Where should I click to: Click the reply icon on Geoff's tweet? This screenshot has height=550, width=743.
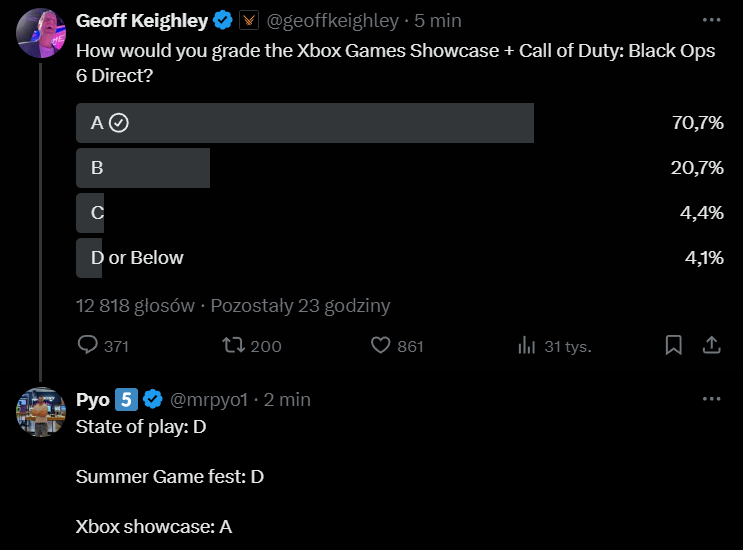pyautogui.click(x=88, y=346)
